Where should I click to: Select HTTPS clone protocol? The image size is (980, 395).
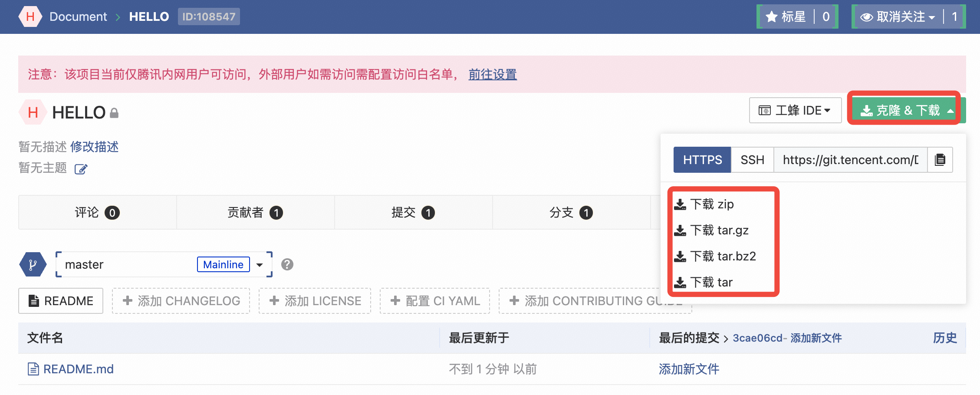point(702,160)
